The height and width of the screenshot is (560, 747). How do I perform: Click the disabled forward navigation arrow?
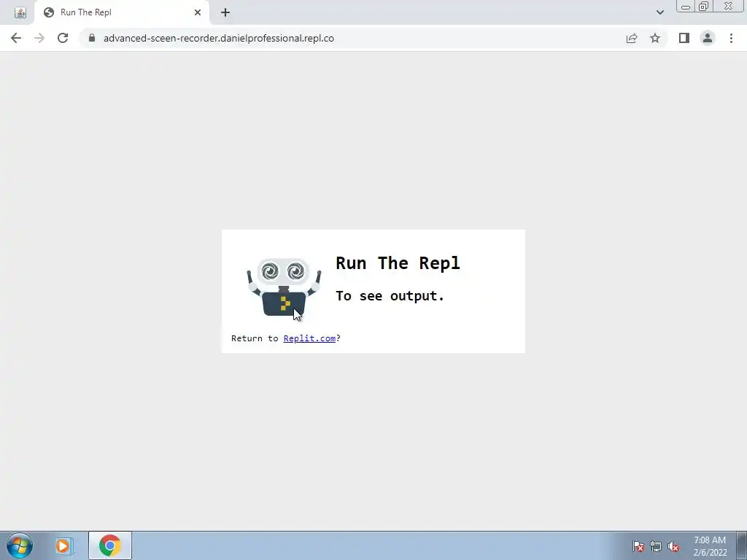[39, 38]
